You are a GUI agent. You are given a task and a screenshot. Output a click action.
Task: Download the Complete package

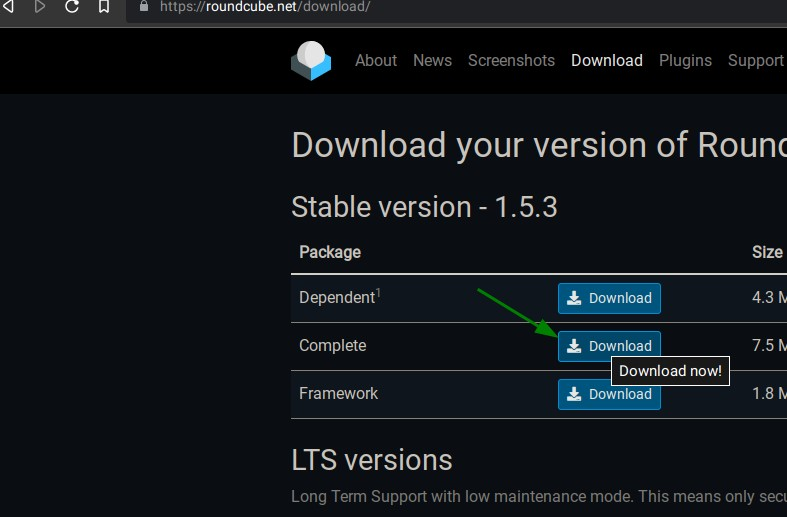click(x=609, y=346)
